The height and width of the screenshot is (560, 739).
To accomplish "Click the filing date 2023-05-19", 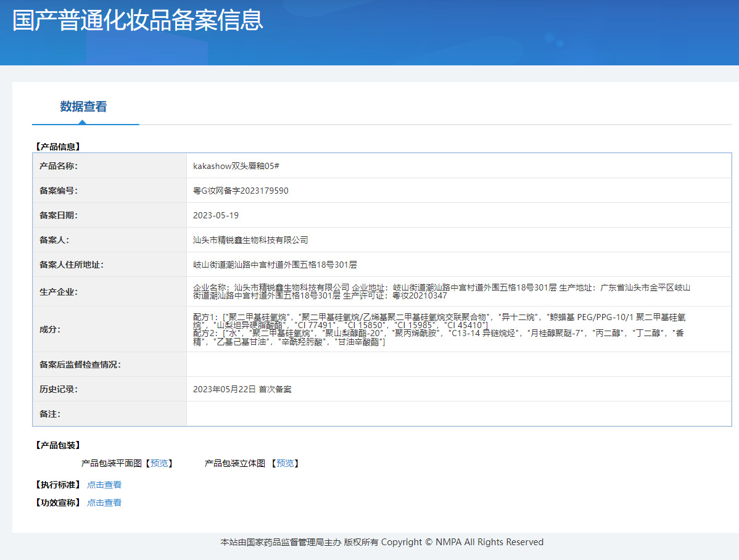I will click(x=216, y=215).
